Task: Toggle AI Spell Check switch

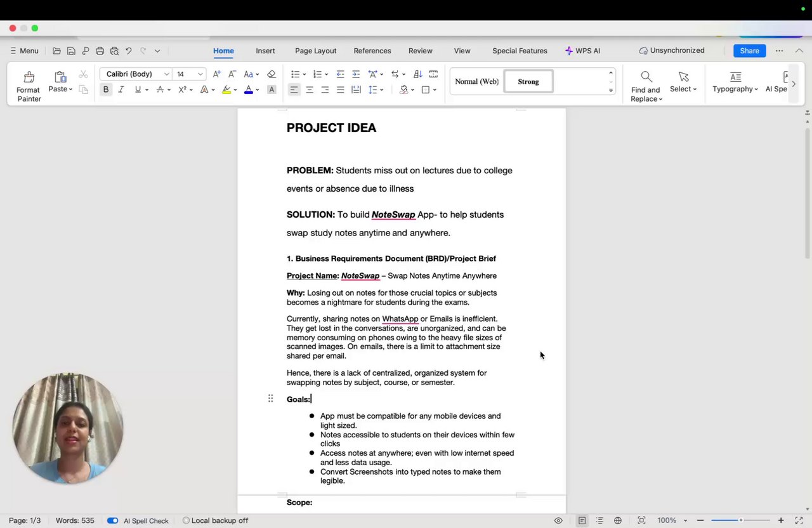Action: [112, 520]
